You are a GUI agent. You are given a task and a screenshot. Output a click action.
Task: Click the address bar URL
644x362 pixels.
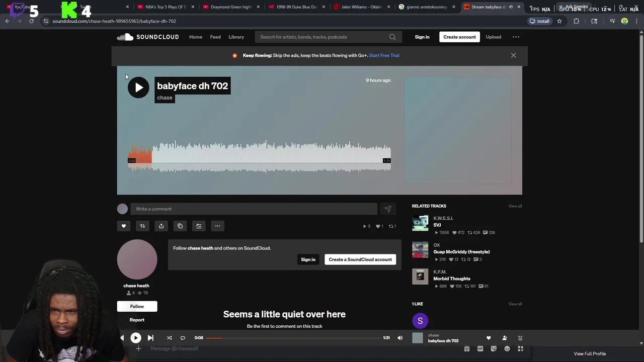coord(114,21)
